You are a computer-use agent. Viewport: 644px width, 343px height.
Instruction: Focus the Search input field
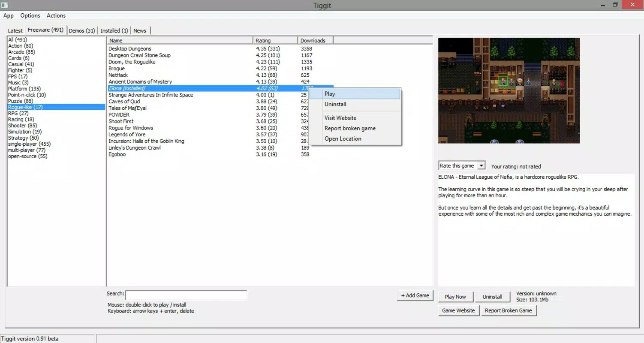click(186, 295)
